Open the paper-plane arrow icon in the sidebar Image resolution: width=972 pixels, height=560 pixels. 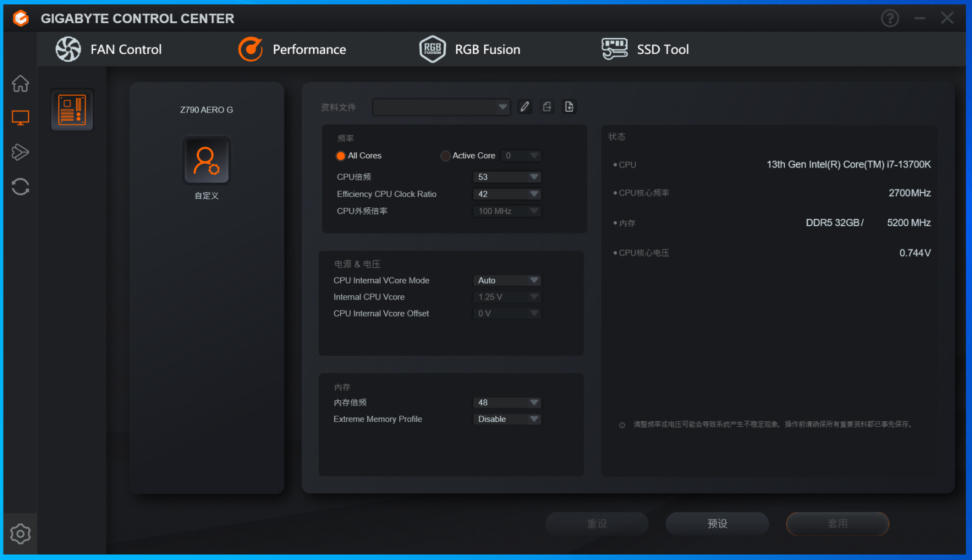coord(20,152)
